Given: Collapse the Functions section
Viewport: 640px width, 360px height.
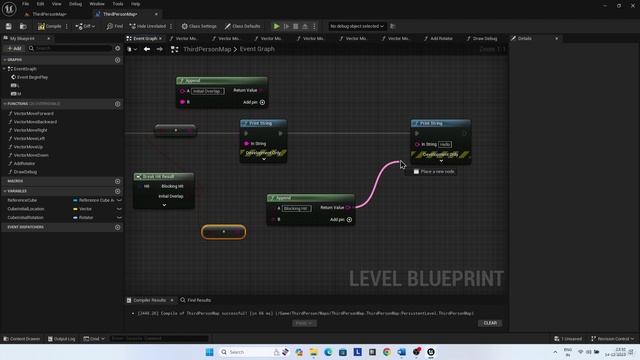Looking at the screenshot, I should [x=5, y=104].
